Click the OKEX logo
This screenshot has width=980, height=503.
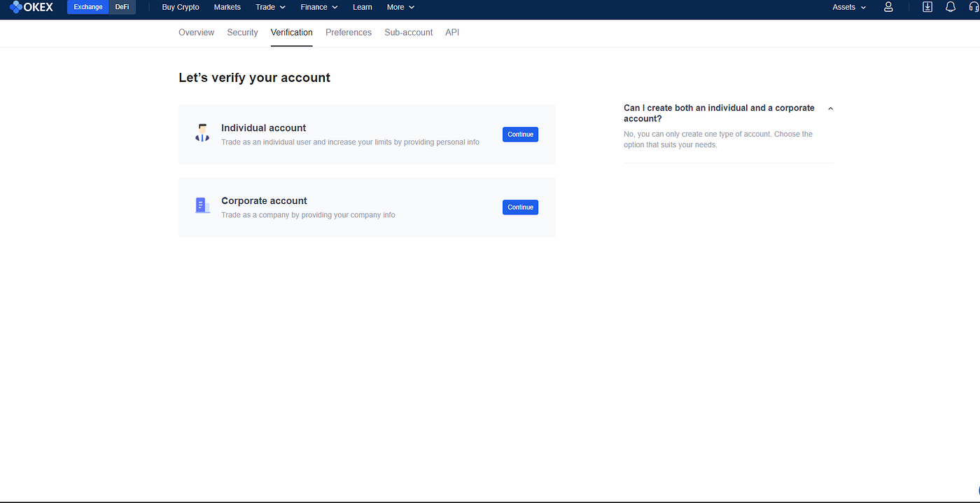click(31, 7)
